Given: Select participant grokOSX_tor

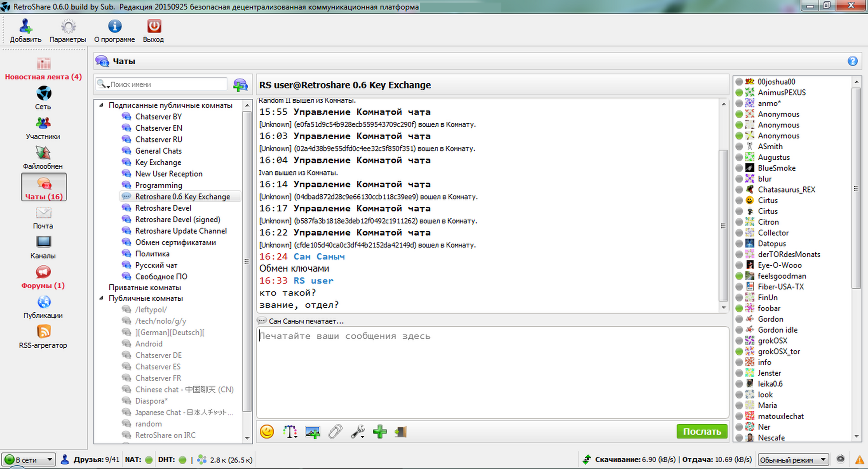Looking at the screenshot, I should pyautogui.click(x=778, y=352).
